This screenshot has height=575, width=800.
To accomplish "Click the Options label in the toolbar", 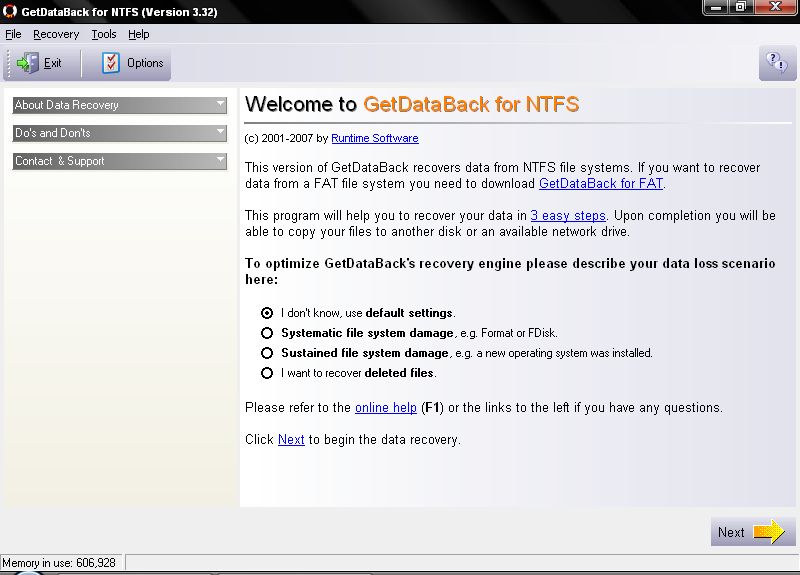I will 145,63.
